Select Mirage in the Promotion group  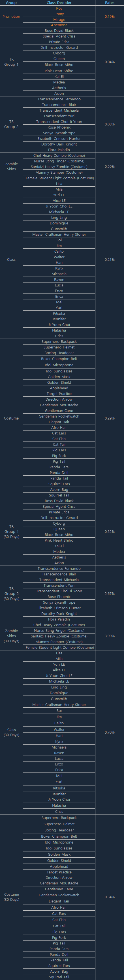[x=59, y=20]
